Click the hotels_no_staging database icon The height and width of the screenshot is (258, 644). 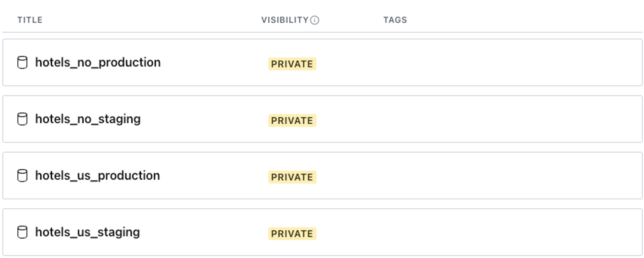coord(22,119)
